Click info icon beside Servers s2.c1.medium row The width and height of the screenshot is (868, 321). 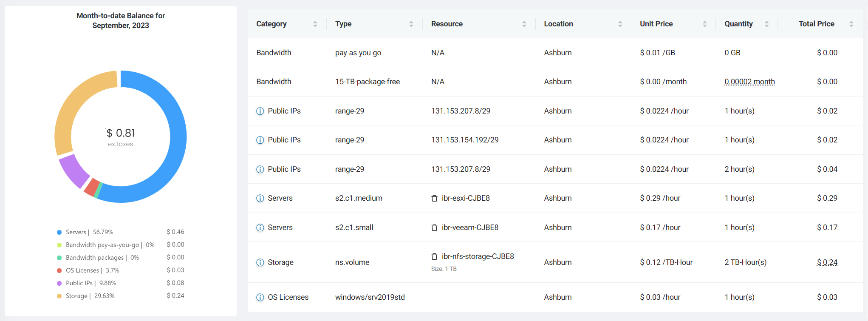tap(260, 199)
